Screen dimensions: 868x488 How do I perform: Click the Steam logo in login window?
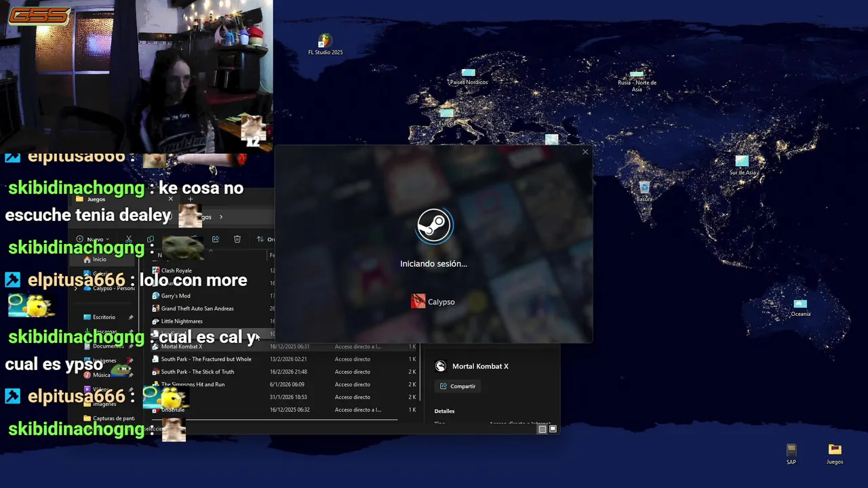pyautogui.click(x=434, y=225)
